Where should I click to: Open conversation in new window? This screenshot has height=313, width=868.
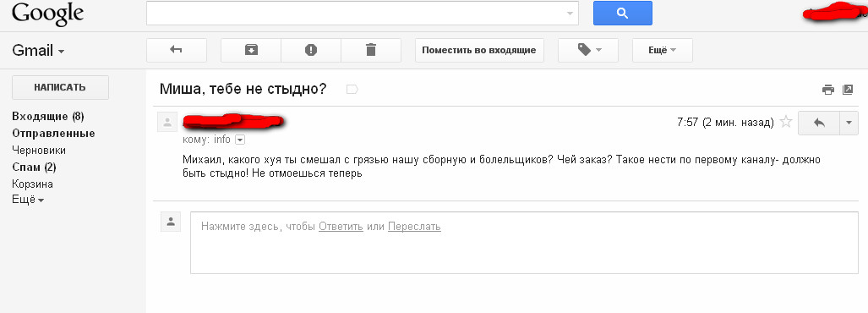pyautogui.click(x=848, y=89)
